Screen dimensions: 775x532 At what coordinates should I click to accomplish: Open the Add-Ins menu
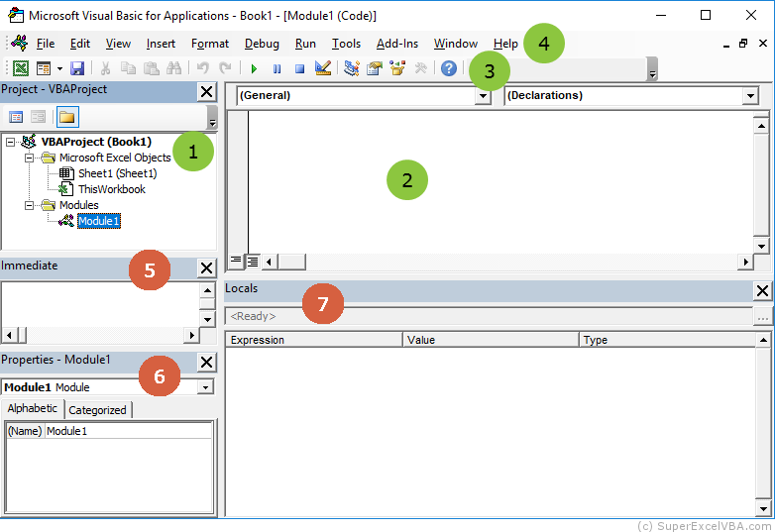point(397,44)
